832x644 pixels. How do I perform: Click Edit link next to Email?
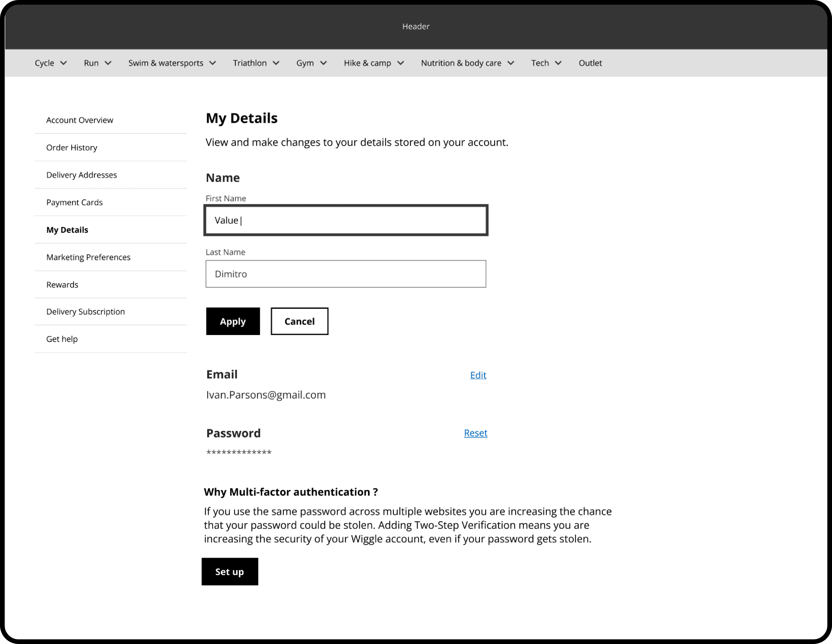pos(478,375)
